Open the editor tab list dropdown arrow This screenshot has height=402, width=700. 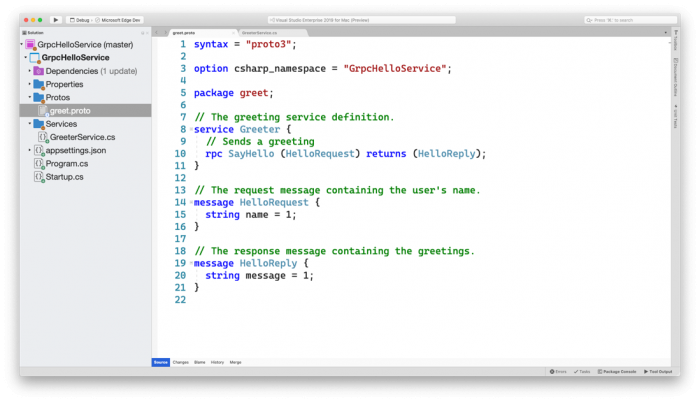tap(665, 33)
